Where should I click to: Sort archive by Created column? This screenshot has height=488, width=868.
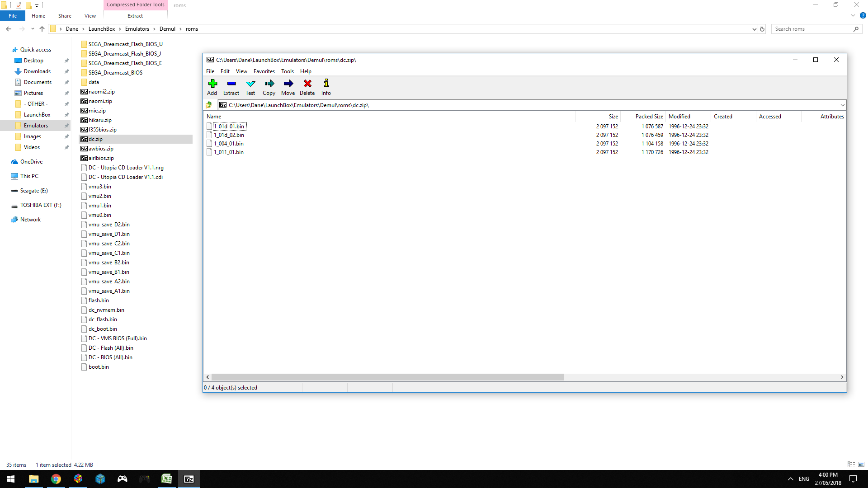[x=733, y=117]
